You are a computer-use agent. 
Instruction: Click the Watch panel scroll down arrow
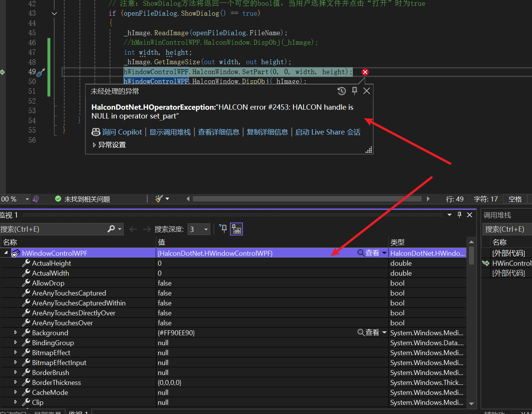point(471,404)
